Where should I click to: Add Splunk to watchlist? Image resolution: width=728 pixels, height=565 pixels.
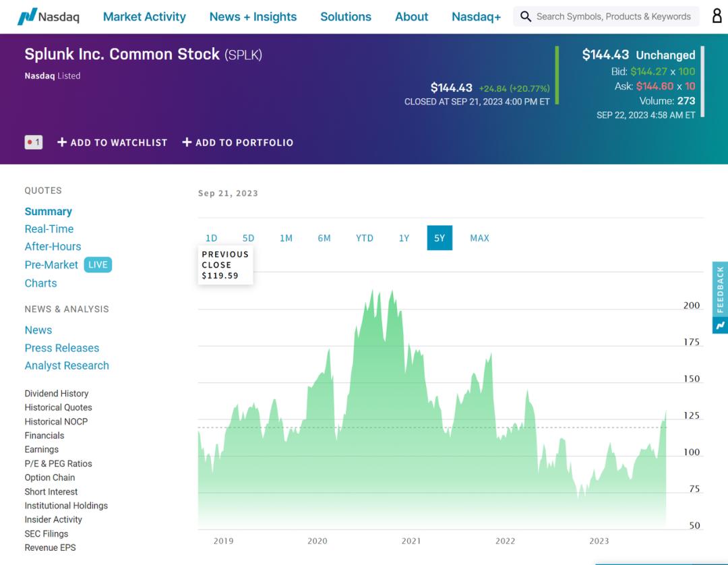[113, 142]
